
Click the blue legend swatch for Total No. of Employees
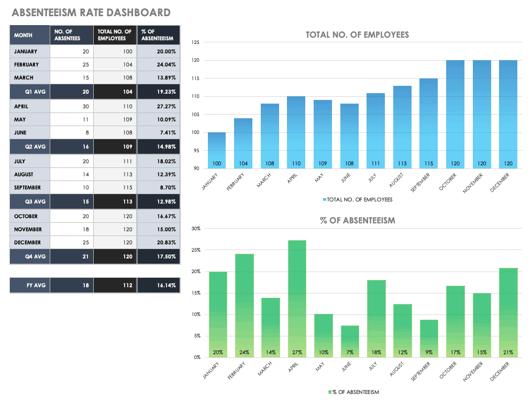pos(325,199)
